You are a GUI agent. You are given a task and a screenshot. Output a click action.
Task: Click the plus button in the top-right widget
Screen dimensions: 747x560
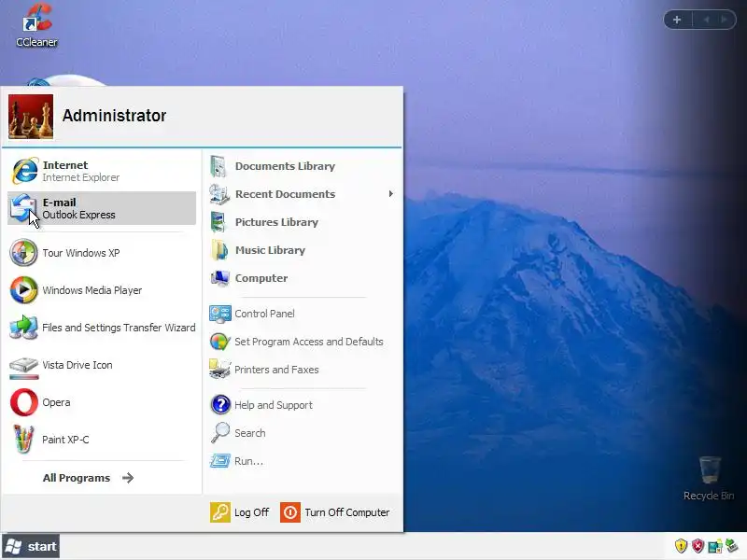point(677,20)
